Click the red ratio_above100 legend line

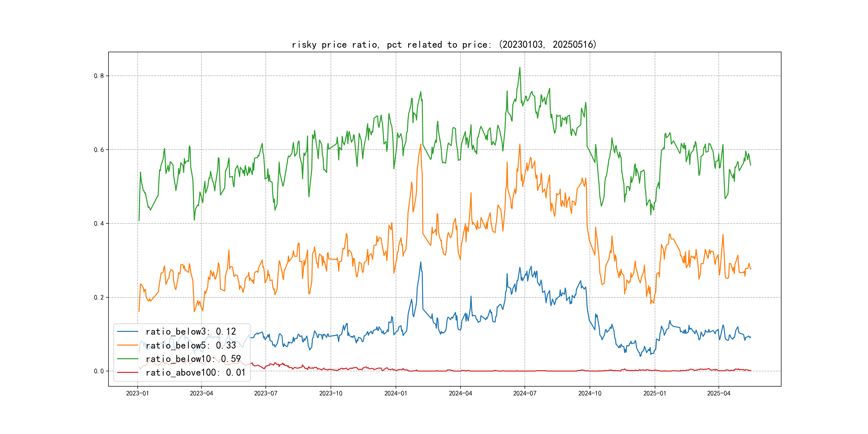pyautogui.click(x=127, y=372)
